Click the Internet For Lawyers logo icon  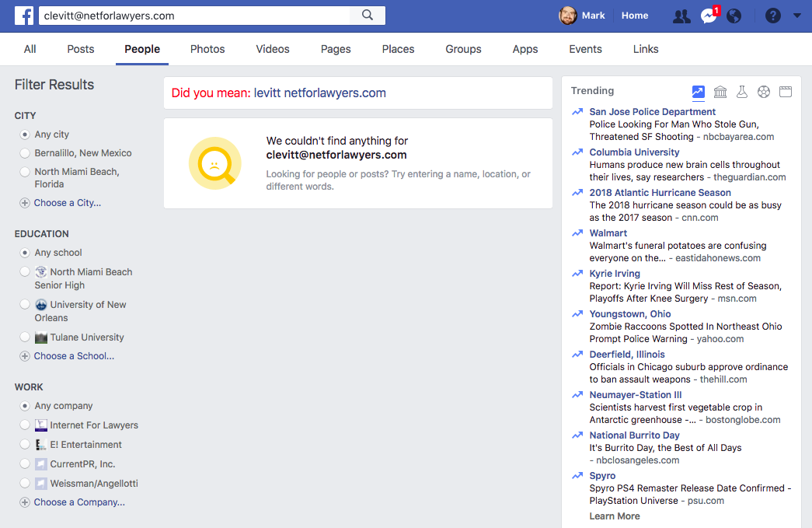(x=41, y=425)
